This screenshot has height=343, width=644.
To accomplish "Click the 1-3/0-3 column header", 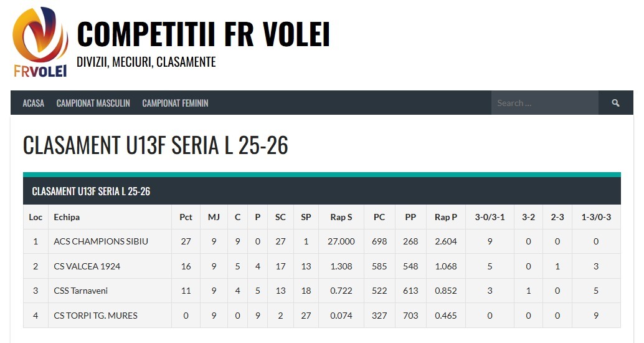I will pyautogui.click(x=596, y=217).
